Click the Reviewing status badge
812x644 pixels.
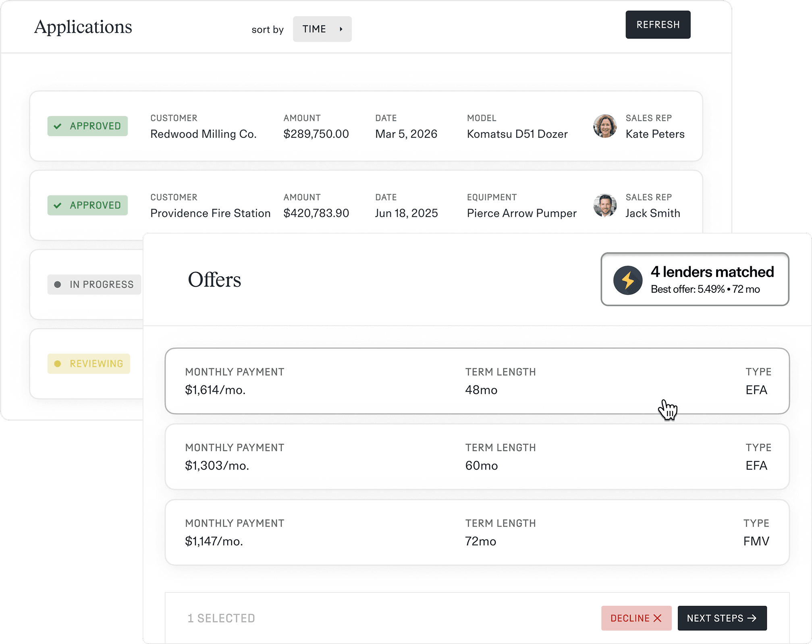click(x=89, y=364)
